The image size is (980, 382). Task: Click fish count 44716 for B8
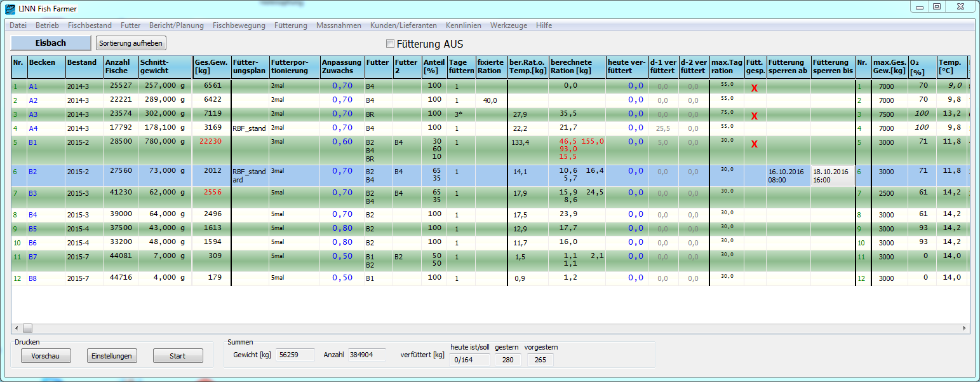tap(120, 278)
